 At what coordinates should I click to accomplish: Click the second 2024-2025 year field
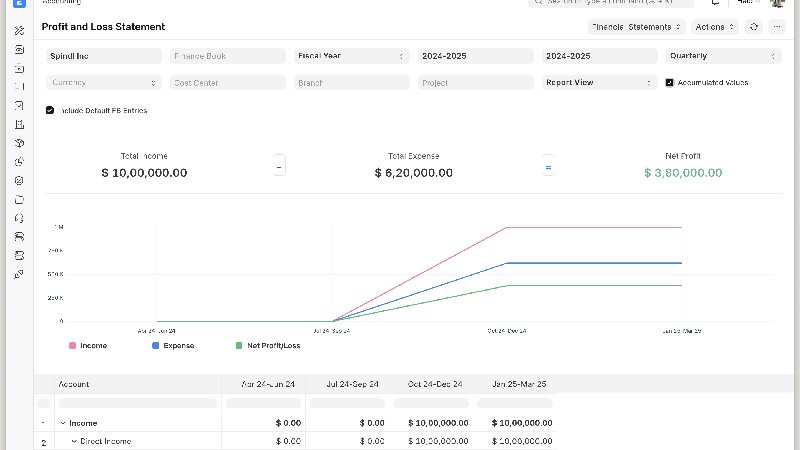[x=599, y=56]
